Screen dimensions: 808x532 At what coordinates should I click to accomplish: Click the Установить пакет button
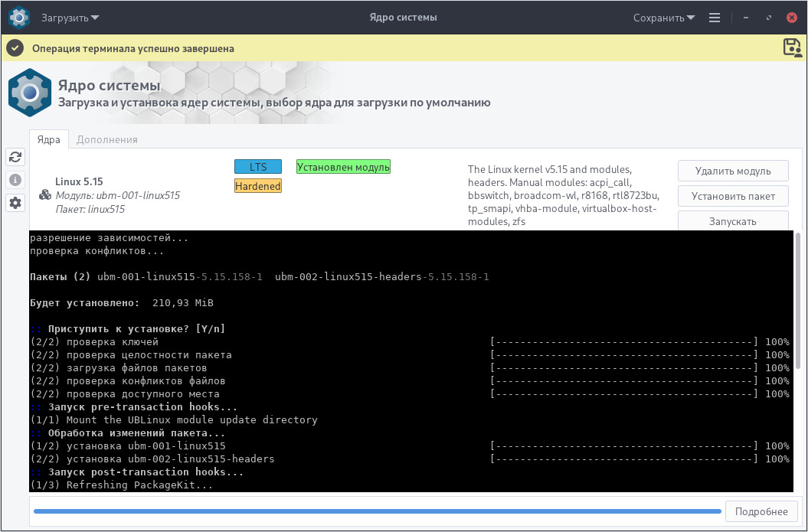tap(733, 196)
